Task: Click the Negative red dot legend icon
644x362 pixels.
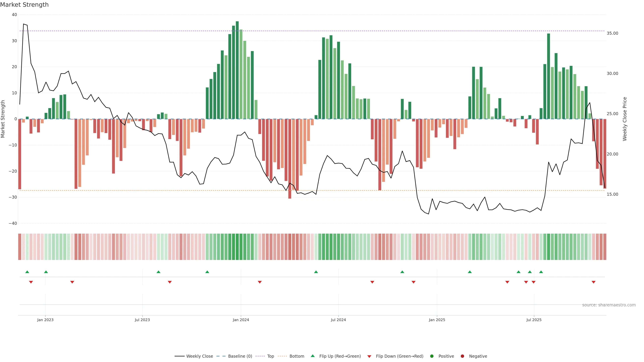Action: 462,356
